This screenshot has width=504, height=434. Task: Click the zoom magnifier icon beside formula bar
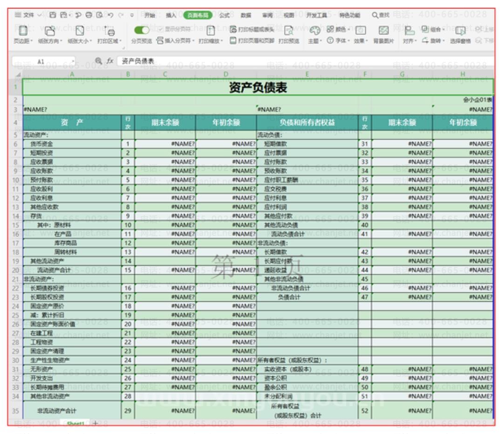[x=98, y=61]
